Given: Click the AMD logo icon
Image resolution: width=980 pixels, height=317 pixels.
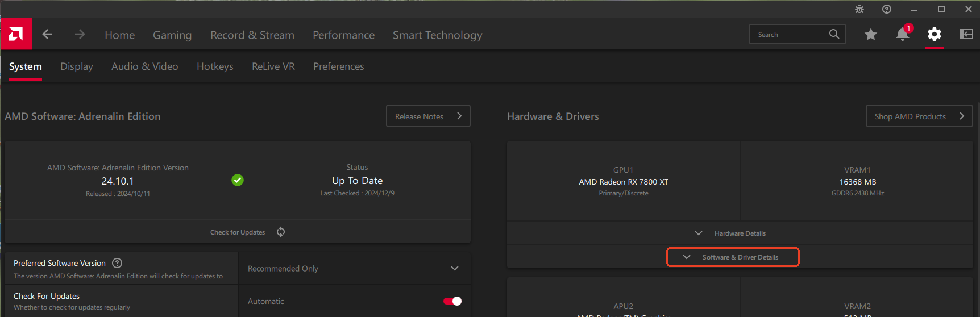Looking at the screenshot, I should click(x=16, y=34).
